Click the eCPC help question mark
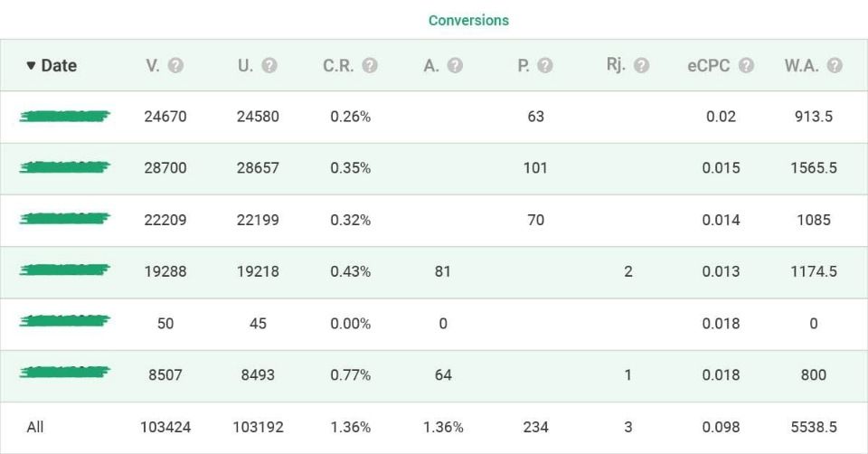This screenshot has height=454, width=868. point(746,66)
